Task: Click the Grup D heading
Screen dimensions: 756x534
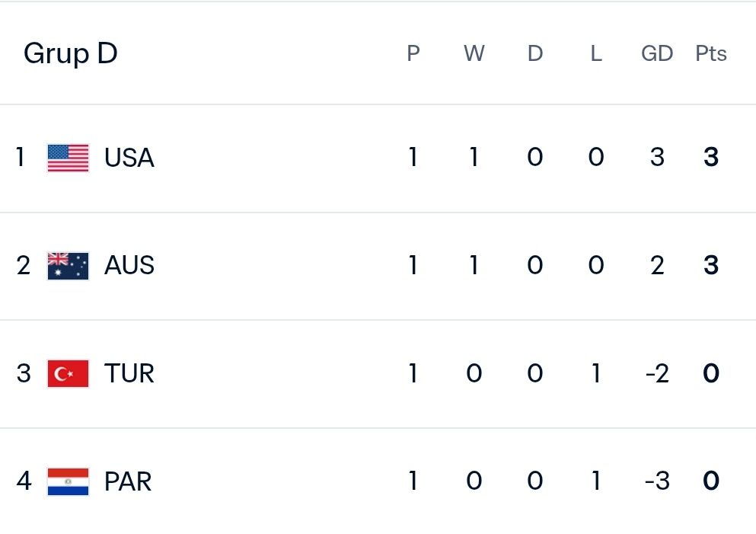Action: click(70, 53)
